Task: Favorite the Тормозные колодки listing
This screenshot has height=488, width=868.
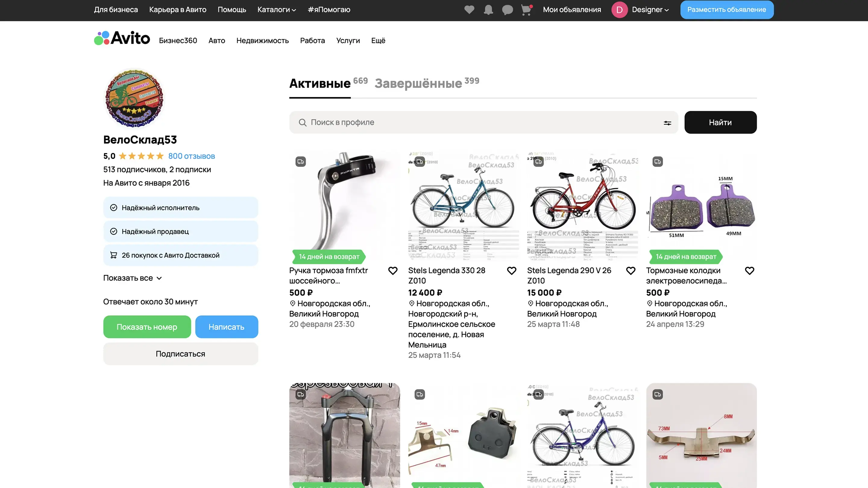Action: (x=749, y=271)
